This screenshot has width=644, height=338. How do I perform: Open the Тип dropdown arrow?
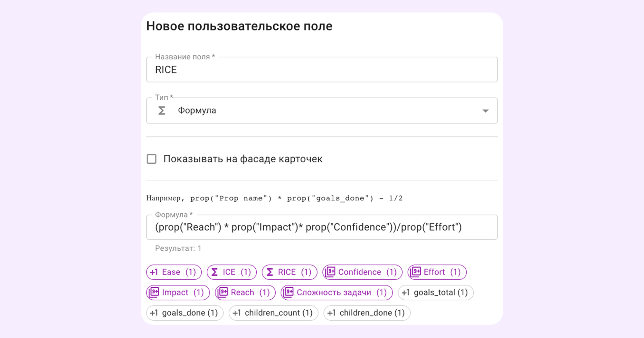[485, 111]
